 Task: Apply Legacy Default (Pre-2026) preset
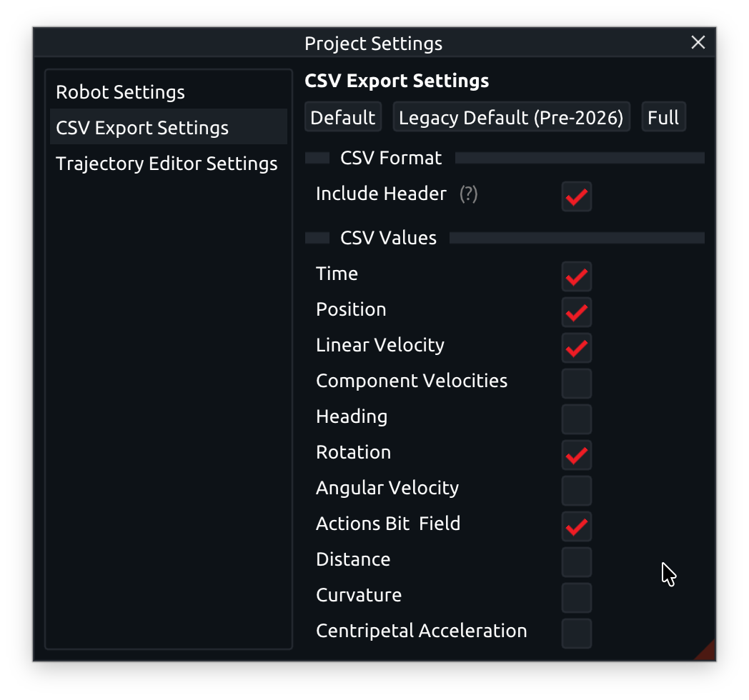pyautogui.click(x=511, y=117)
